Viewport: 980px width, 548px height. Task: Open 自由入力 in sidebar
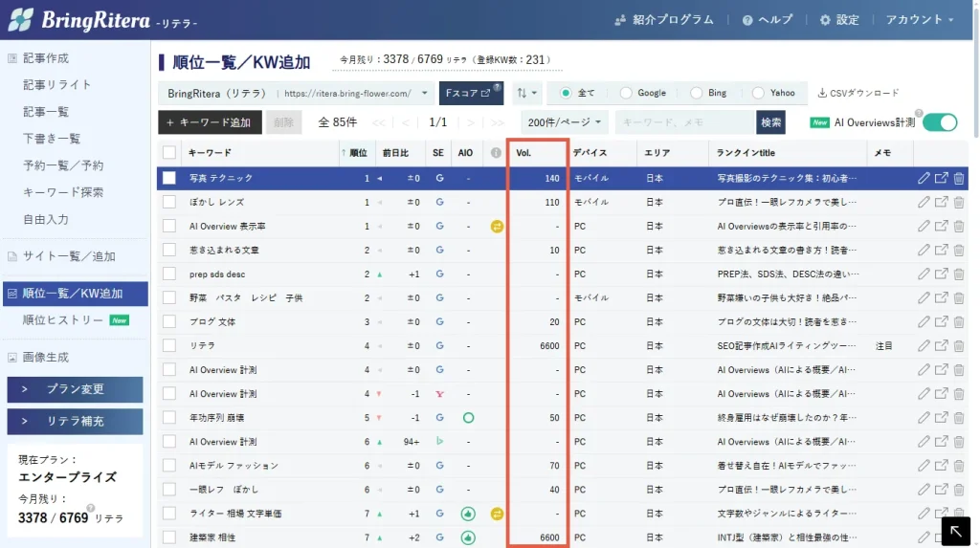coord(46,219)
